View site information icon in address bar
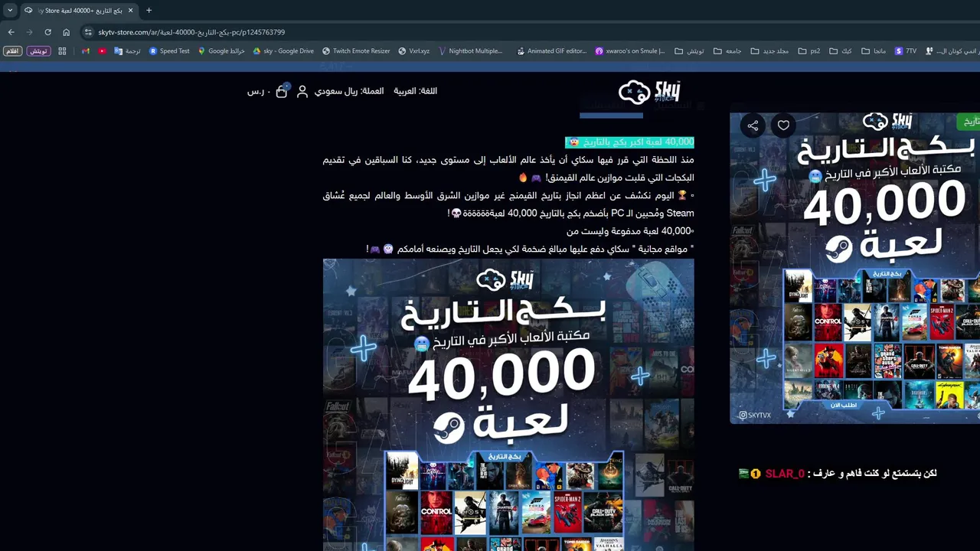Screen dimensions: 980x551 (88, 32)
